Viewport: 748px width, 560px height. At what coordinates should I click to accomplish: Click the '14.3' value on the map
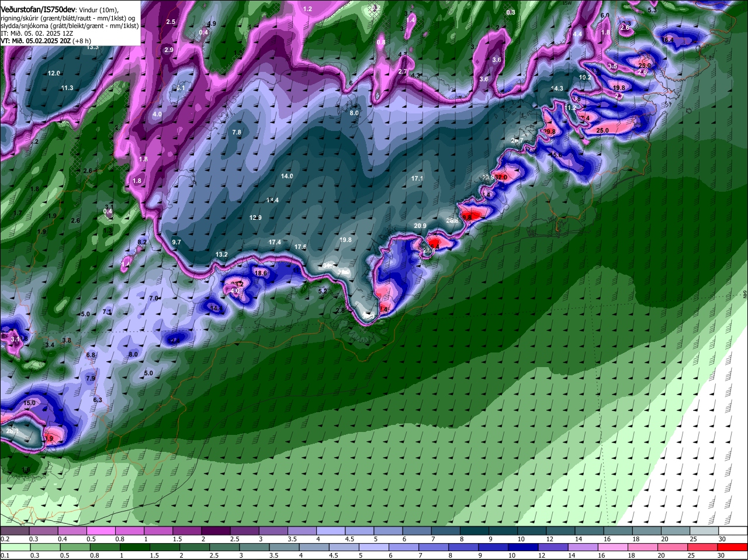pyautogui.click(x=557, y=89)
